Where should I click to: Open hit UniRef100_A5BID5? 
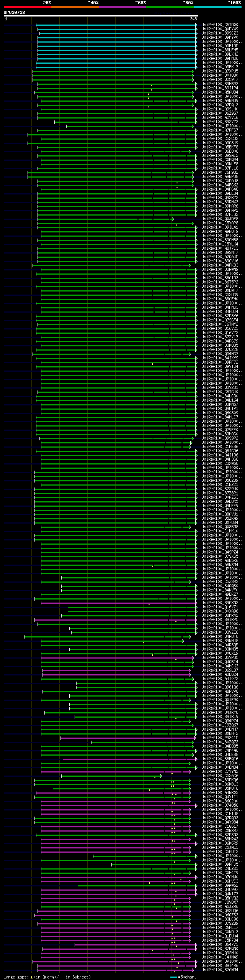[x=220, y=46]
